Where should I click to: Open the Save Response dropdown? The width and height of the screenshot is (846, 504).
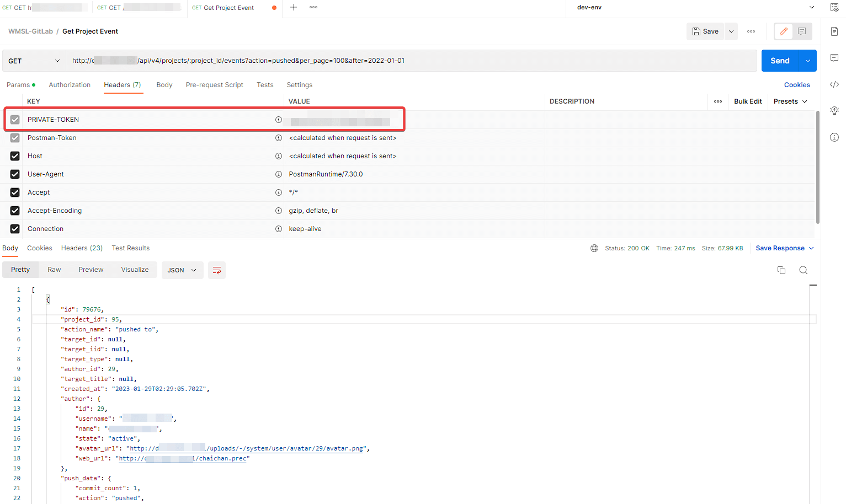[784, 248]
